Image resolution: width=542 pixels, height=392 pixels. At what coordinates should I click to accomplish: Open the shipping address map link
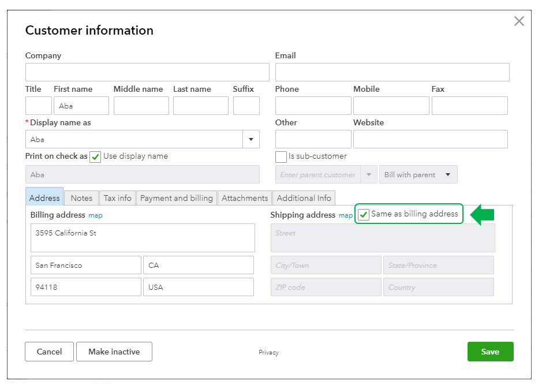point(345,215)
